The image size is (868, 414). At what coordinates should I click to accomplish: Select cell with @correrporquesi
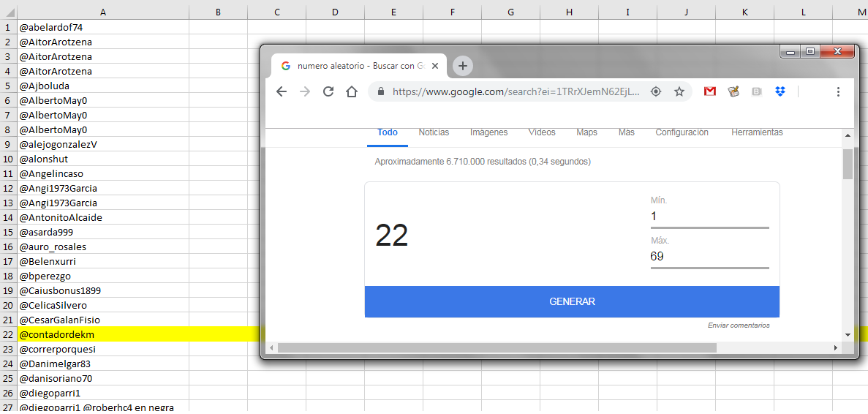click(103, 349)
